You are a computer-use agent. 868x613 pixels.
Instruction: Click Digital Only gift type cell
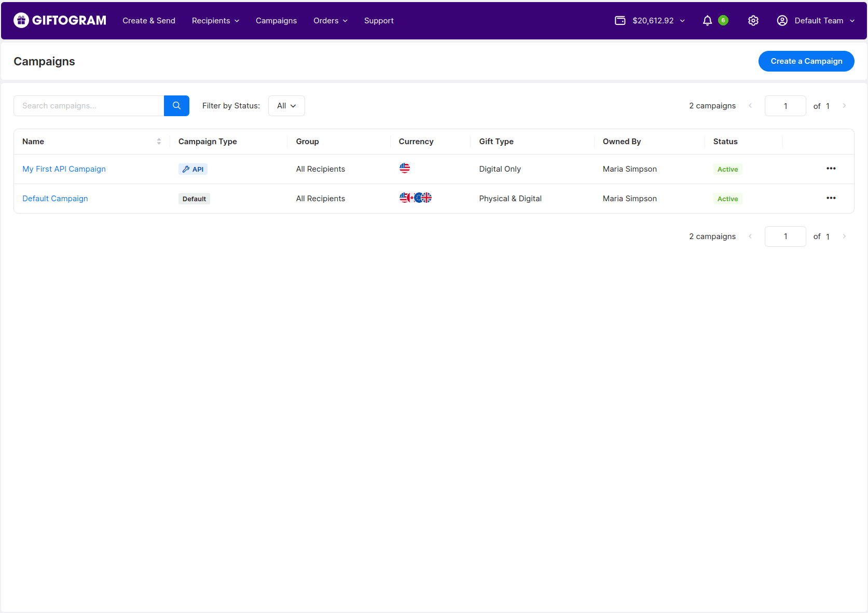[x=500, y=169]
